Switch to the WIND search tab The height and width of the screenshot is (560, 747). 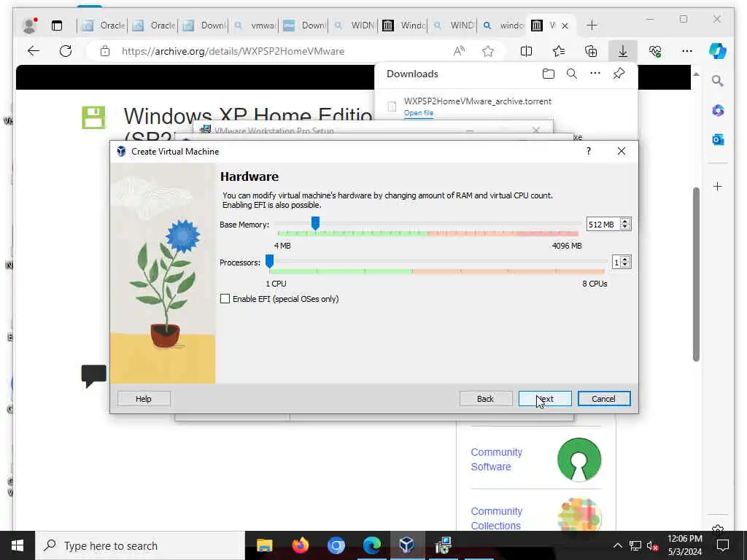[454, 26]
